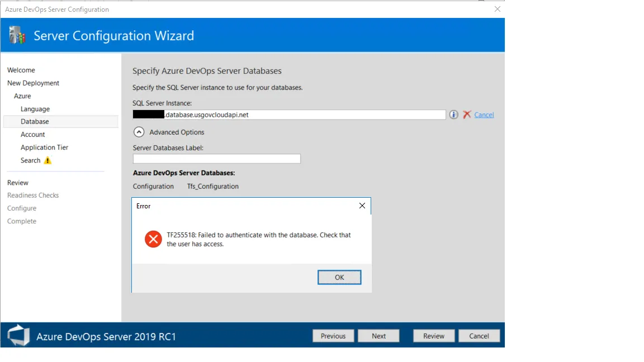Click the server wizard icon in the header
644x362 pixels.
(17, 35)
